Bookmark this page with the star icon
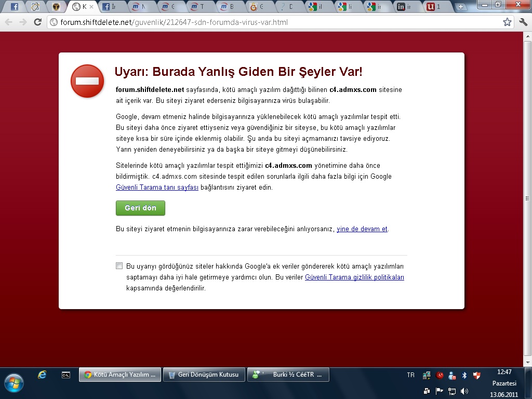Screen dimensions: 532x399 click(x=507, y=22)
